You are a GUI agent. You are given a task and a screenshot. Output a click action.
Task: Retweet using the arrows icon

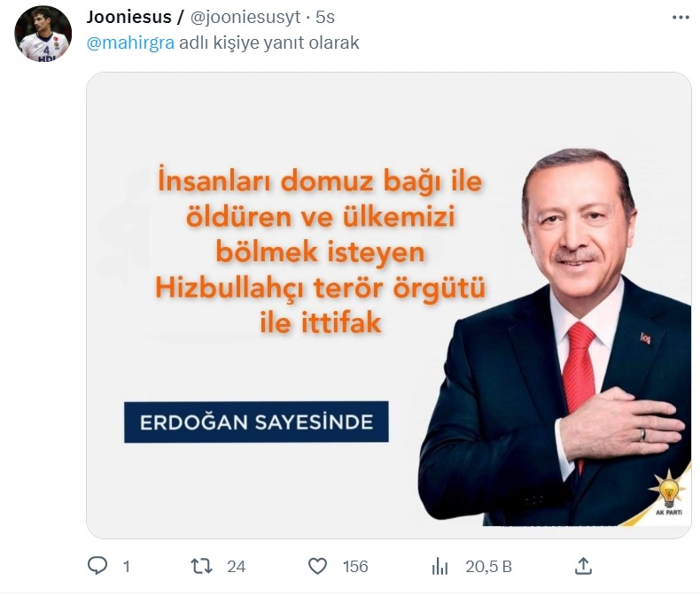tap(201, 566)
